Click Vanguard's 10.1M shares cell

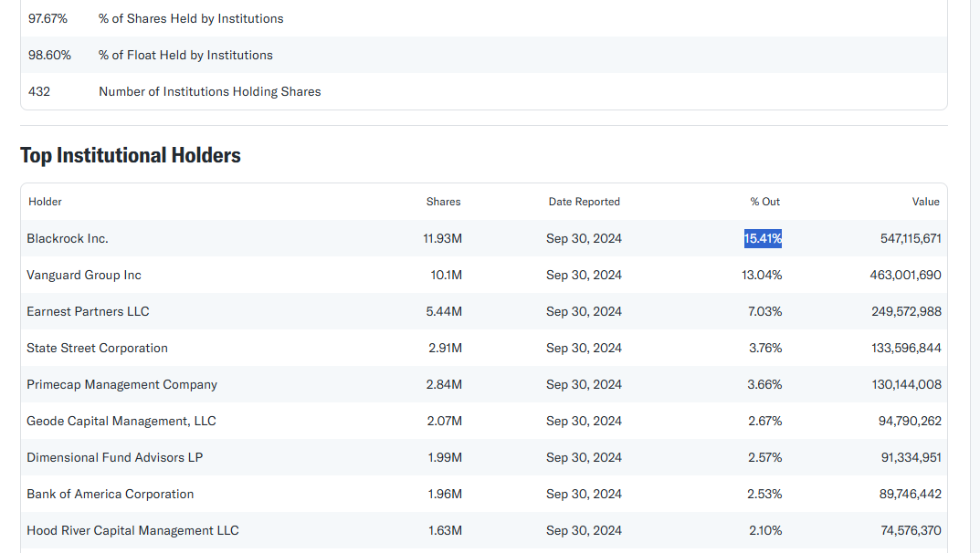coord(447,276)
